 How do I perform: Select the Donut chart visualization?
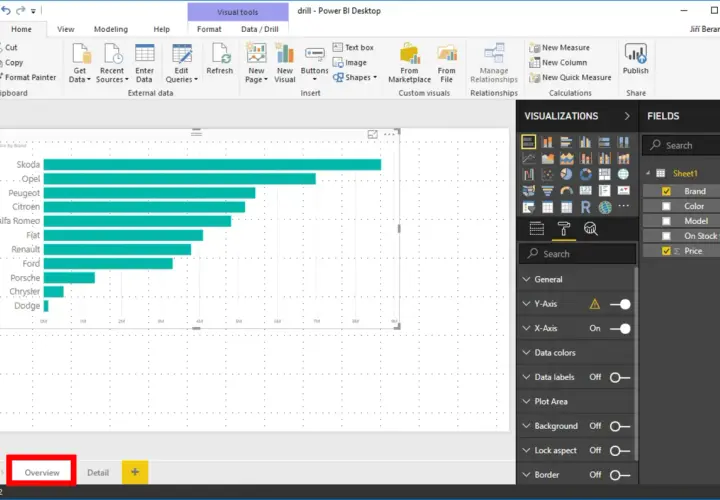585,174
